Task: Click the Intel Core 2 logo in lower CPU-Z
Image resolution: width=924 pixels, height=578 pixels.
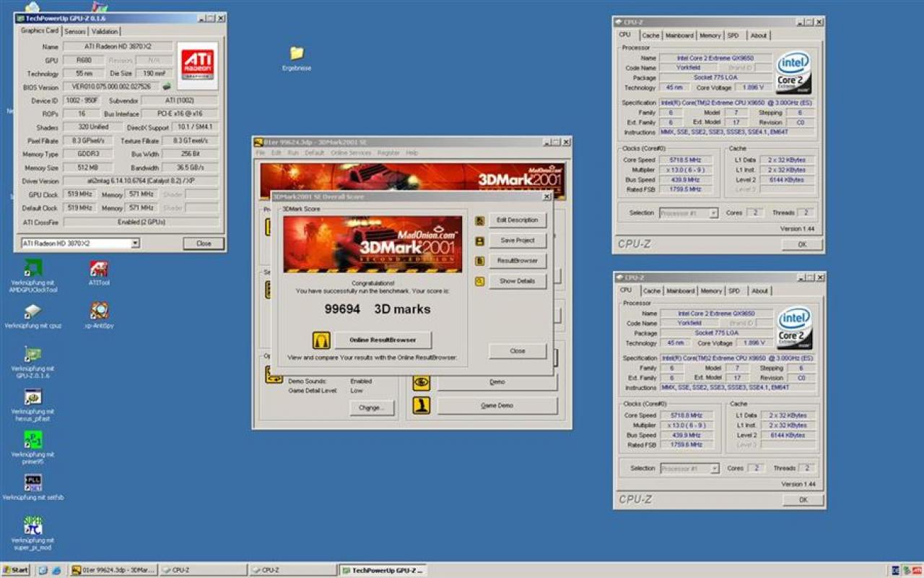Action: pyautogui.click(x=794, y=328)
